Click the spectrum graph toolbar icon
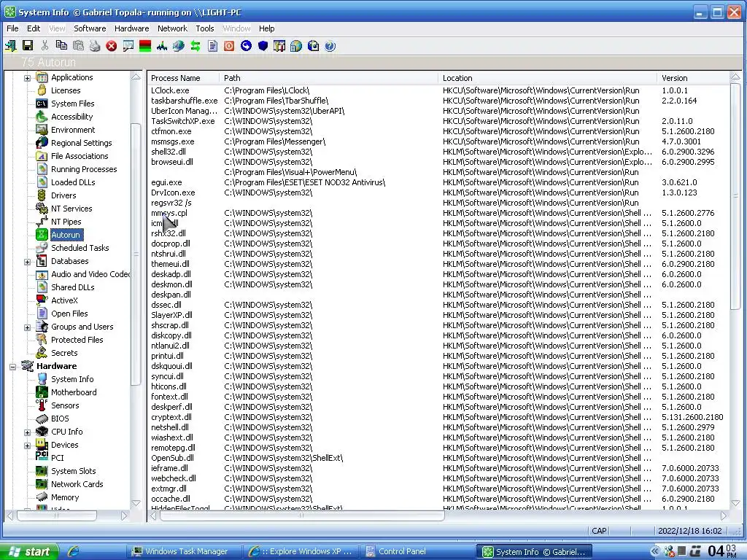The image size is (747, 560). pos(162,46)
